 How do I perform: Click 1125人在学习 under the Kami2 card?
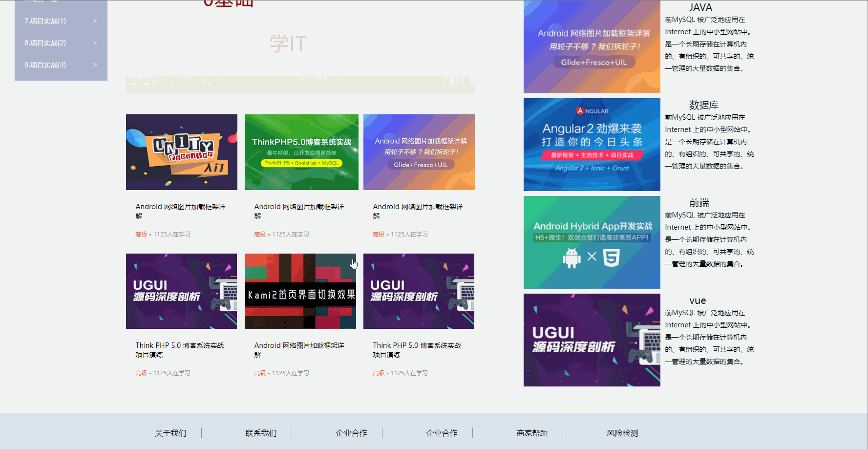(291, 373)
